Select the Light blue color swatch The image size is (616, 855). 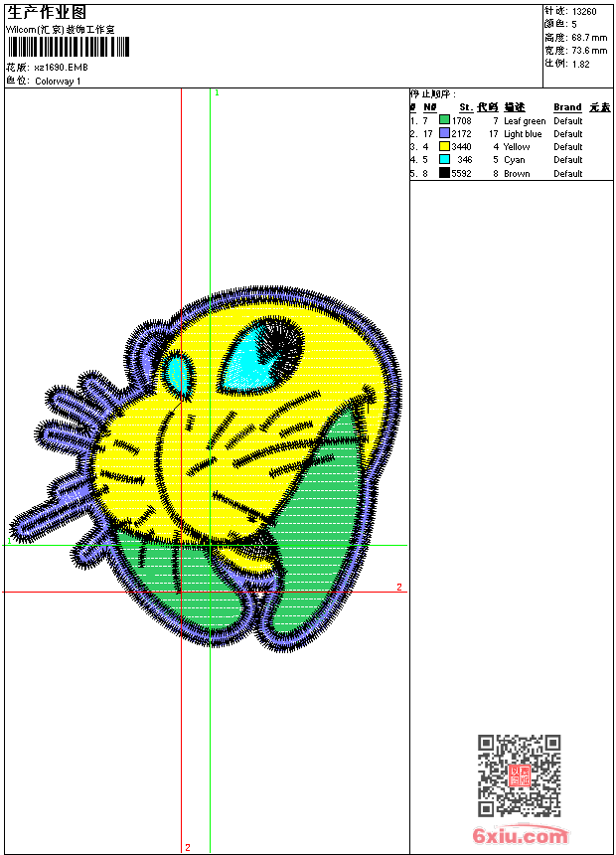(x=444, y=133)
